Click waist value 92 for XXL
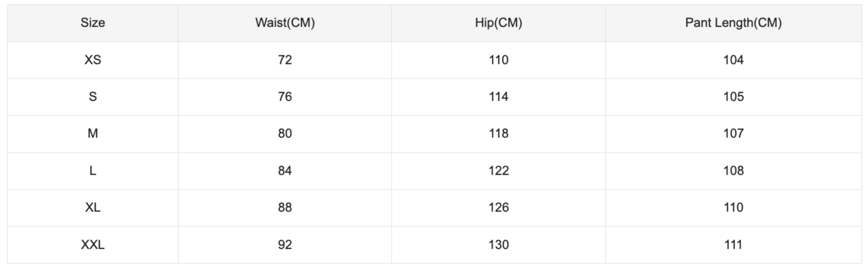868x269 pixels. [285, 245]
